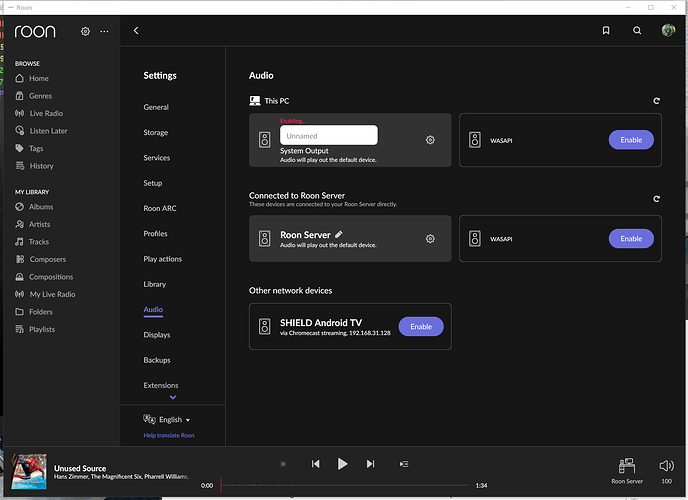Open My Live Radio in sidebar
Image resolution: width=688 pixels, height=500 pixels.
[45, 294]
